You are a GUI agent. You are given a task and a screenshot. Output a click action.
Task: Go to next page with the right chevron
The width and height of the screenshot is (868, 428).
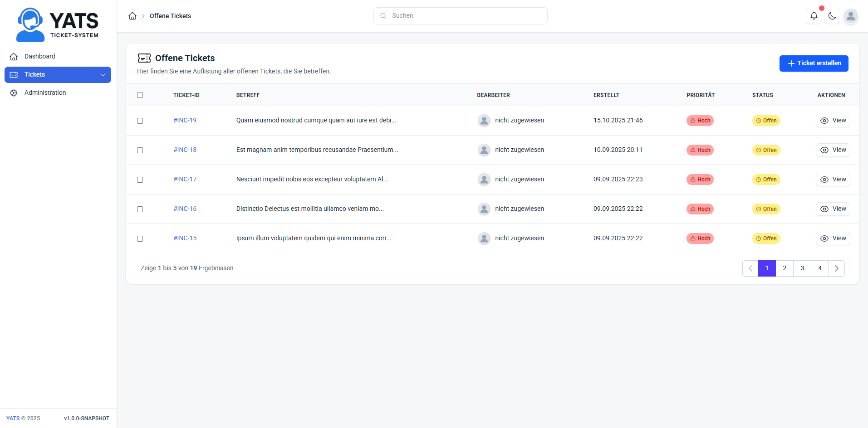837,268
